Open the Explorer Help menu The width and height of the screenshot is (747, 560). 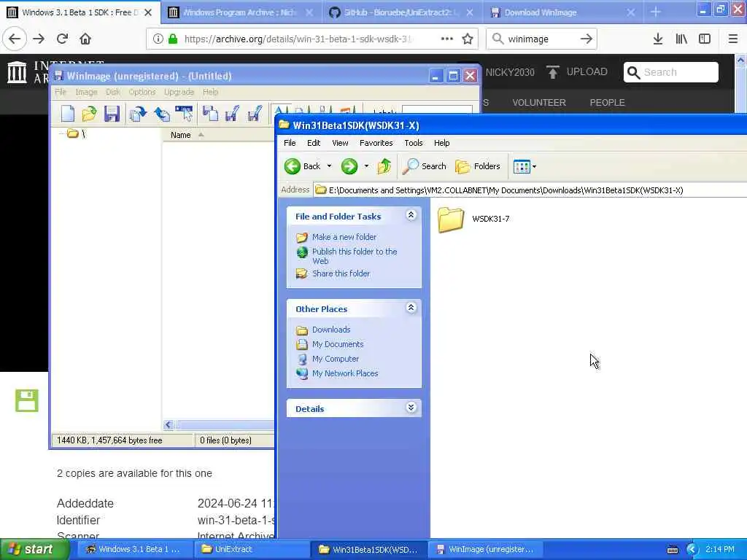441,143
